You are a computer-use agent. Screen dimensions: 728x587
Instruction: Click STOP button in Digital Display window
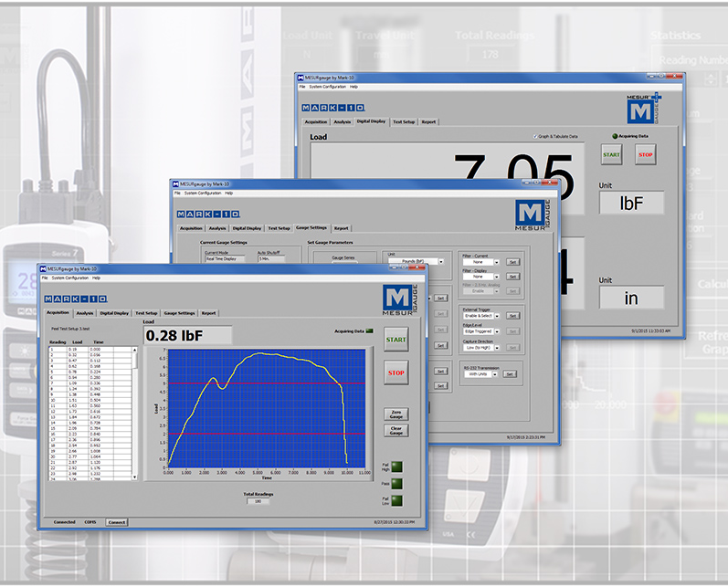click(646, 154)
